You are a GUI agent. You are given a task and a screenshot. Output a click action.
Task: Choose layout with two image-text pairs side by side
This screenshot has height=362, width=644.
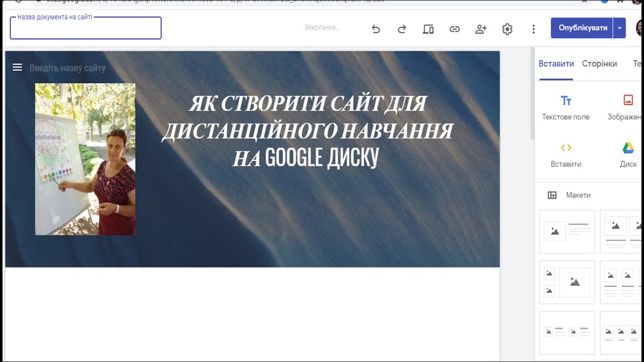point(567,332)
